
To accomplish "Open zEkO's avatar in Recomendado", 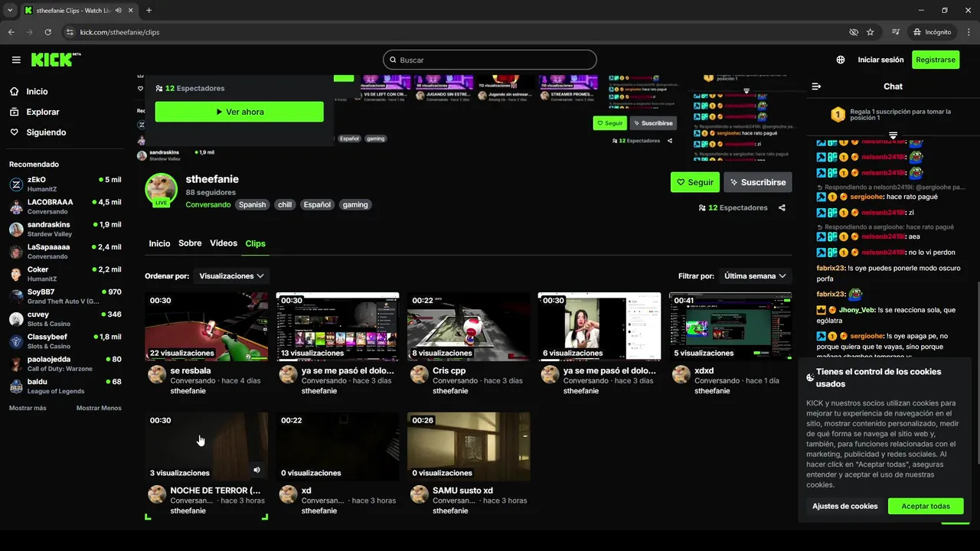I will pyautogui.click(x=16, y=184).
